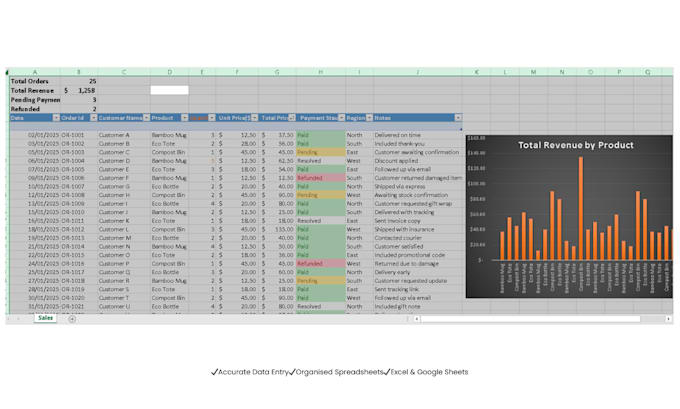Screen dimensions: 680x409
Task: Select the Contacted courier note
Action: pyautogui.click(x=418, y=238)
